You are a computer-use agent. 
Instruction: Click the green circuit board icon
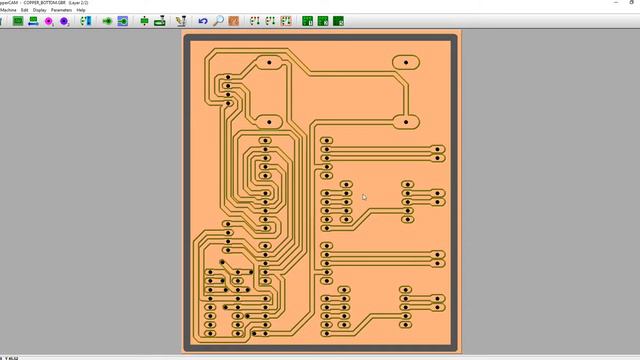pos(18,21)
